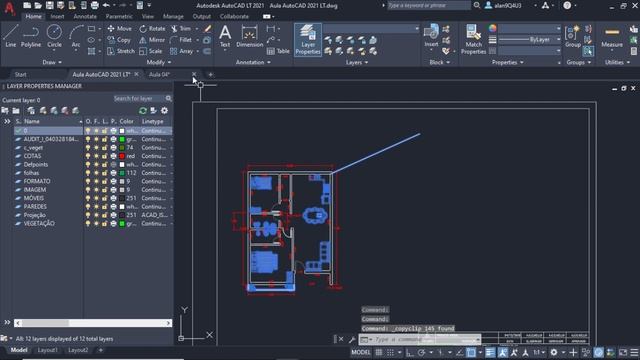
Task: Switch to the Layout2 tab
Action: (78, 350)
